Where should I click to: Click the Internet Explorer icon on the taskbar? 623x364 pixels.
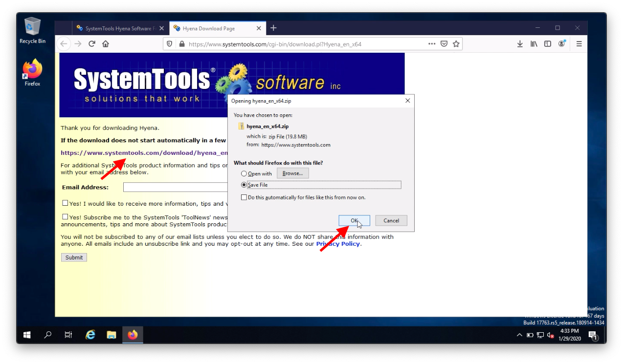[x=90, y=335]
